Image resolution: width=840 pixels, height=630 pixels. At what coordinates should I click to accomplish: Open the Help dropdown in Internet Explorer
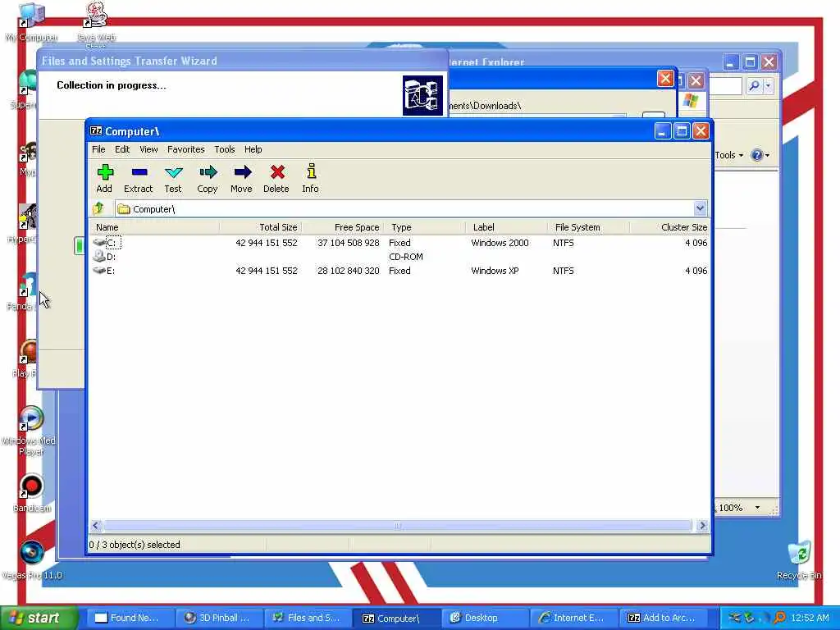[x=760, y=155]
